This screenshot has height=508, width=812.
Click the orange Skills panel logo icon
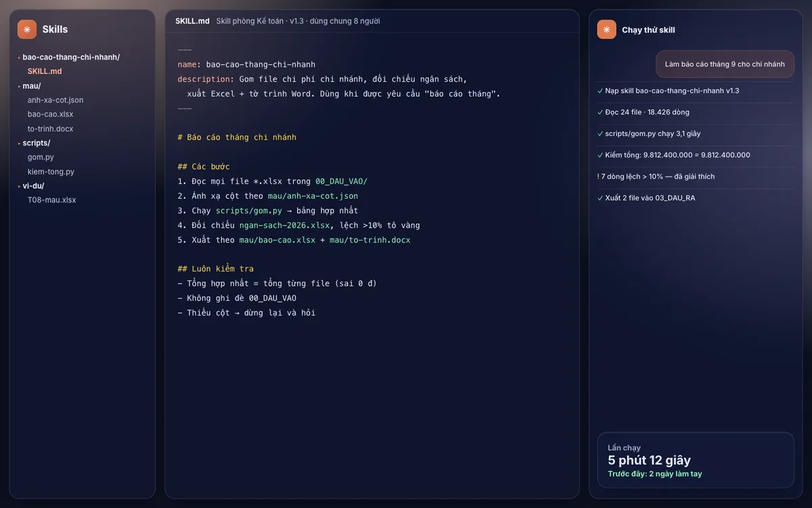pyautogui.click(x=27, y=29)
